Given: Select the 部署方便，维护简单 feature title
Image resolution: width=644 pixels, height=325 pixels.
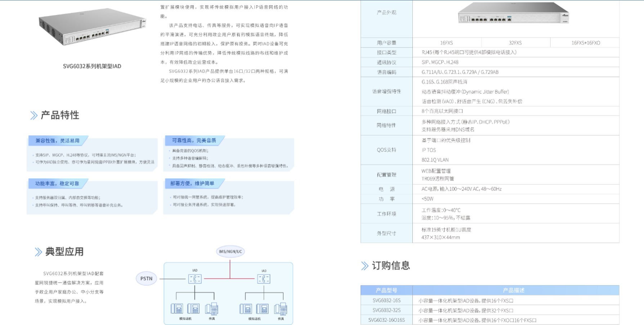Looking at the screenshot, I should (x=192, y=183).
